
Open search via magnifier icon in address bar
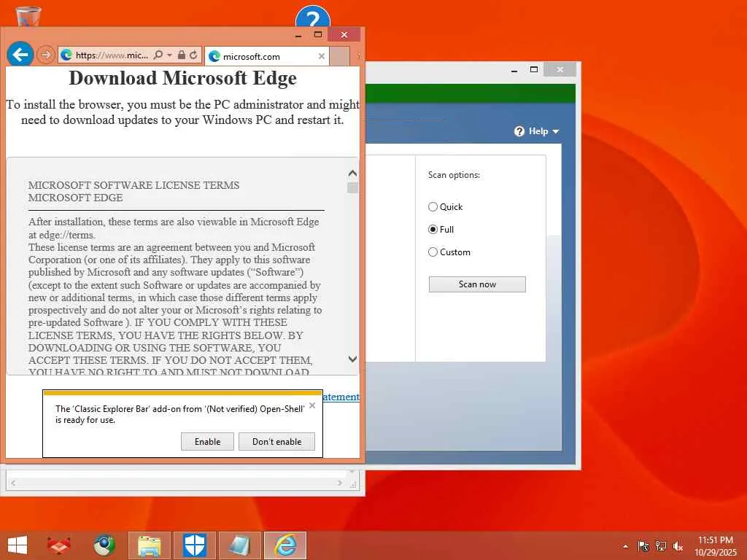coord(158,55)
